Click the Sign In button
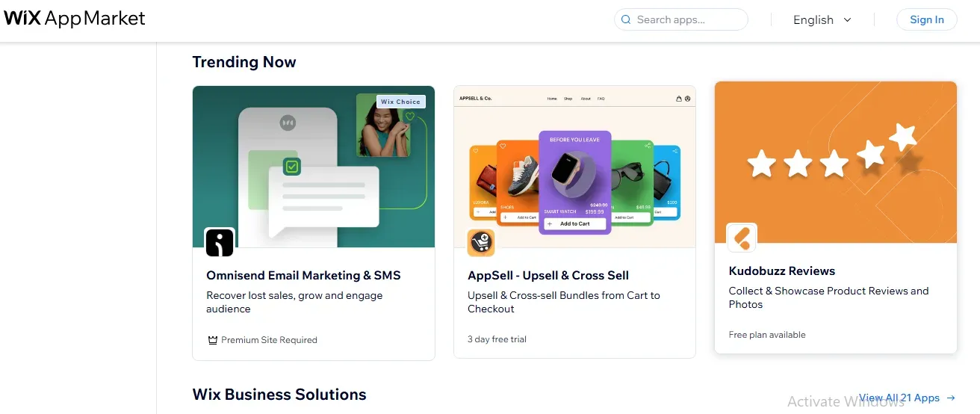The image size is (980, 414). [x=927, y=20]
